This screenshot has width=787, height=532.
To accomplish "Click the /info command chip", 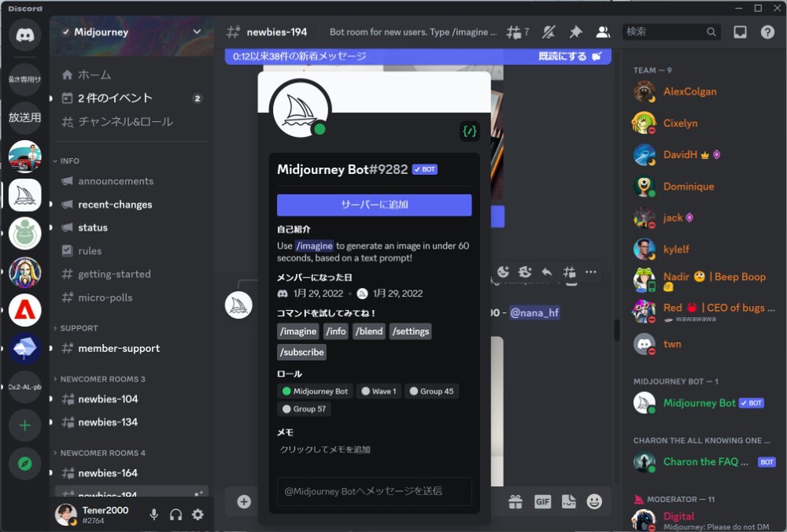I will tap(336, 331).
